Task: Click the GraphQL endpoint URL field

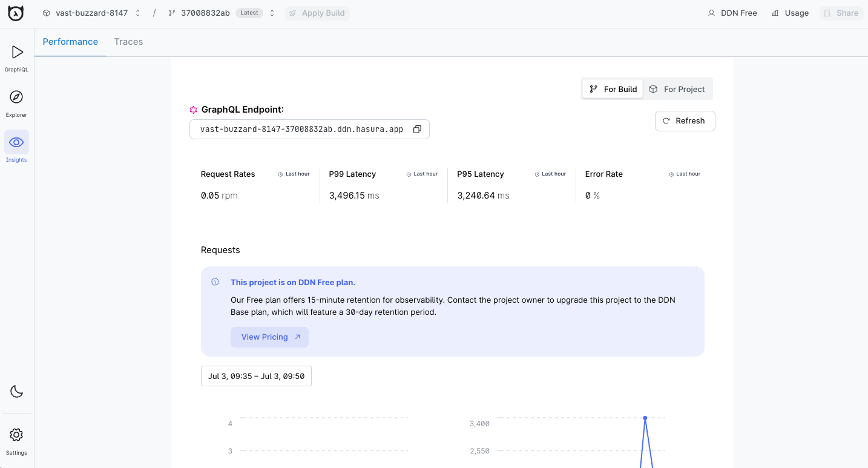Action: (x=309, y=130)
